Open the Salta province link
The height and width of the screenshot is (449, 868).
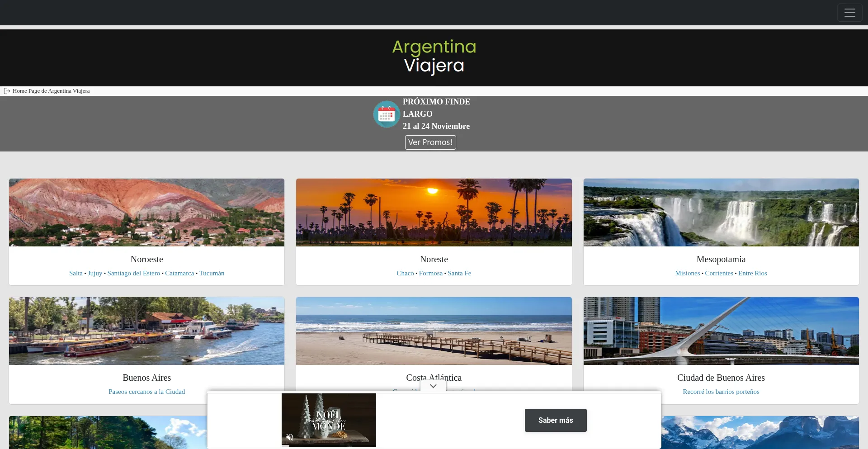(76, 273)
